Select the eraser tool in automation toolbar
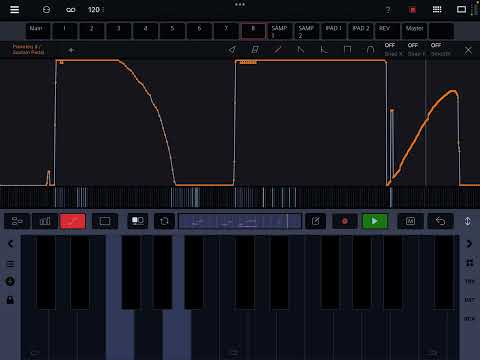The image size is (480, 360). (x=255, y=50)
